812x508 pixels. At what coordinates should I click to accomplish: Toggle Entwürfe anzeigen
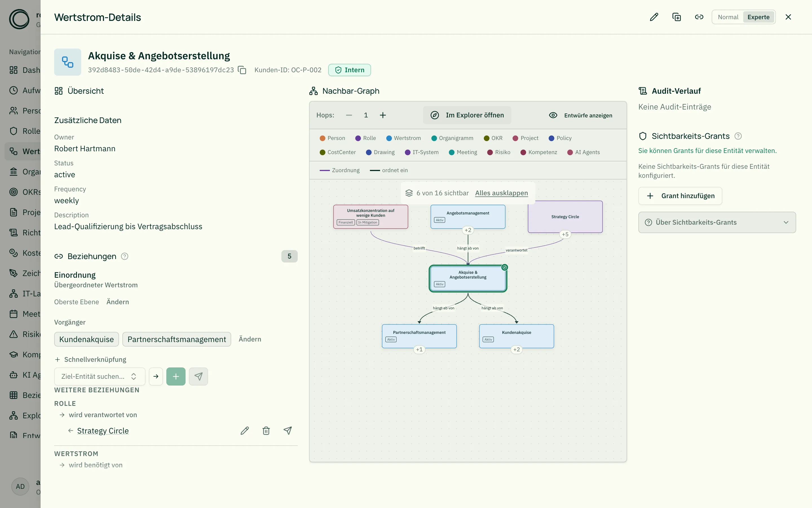click(x=581, y=115)
